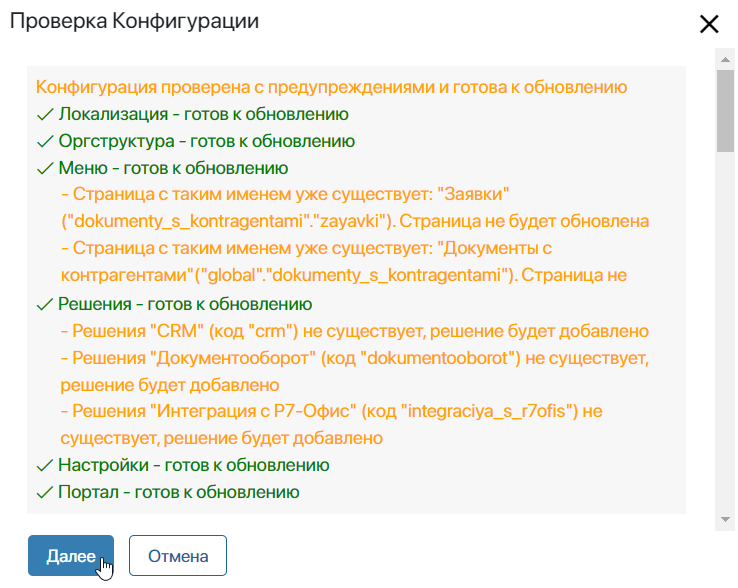This screenshot has width=738, height=588.
Task: Click the checkmark next to Локализация
Action: [x=45, y=114]
